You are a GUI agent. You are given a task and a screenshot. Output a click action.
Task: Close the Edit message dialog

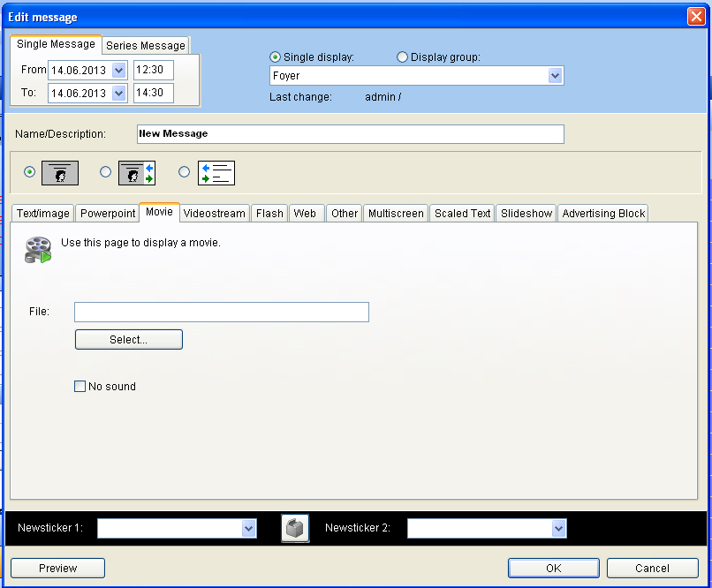695,17
